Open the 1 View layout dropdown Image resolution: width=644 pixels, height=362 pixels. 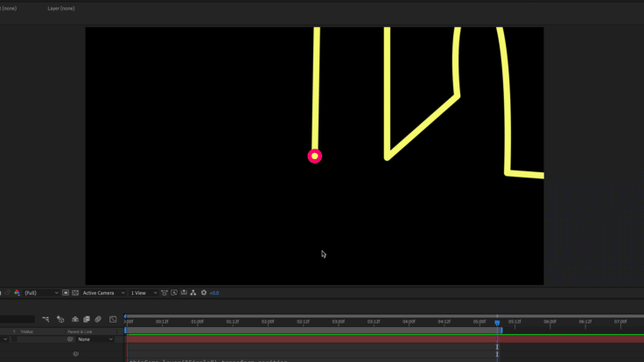tap(143, 293)
